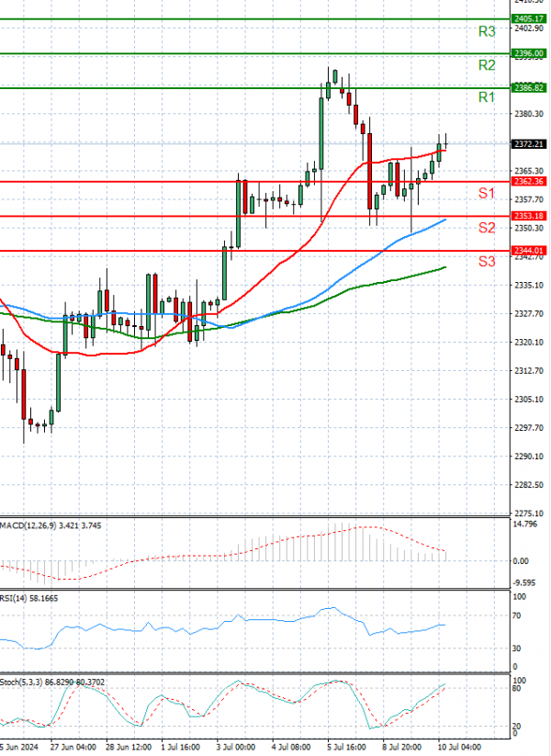Select the 2386.82 price tag
The width and height of the screenshot is (551, 756).
click(529, 88)
